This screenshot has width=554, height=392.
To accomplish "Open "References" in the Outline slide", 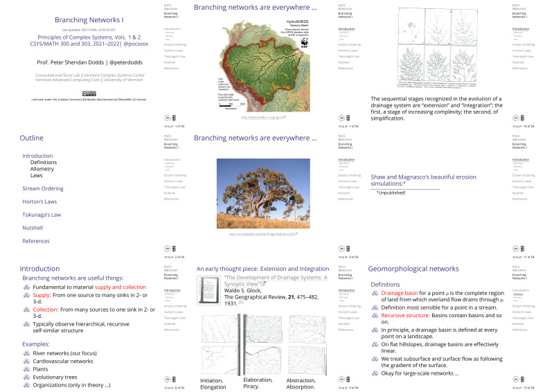I will pyautogui.click(x=36, y=240).
